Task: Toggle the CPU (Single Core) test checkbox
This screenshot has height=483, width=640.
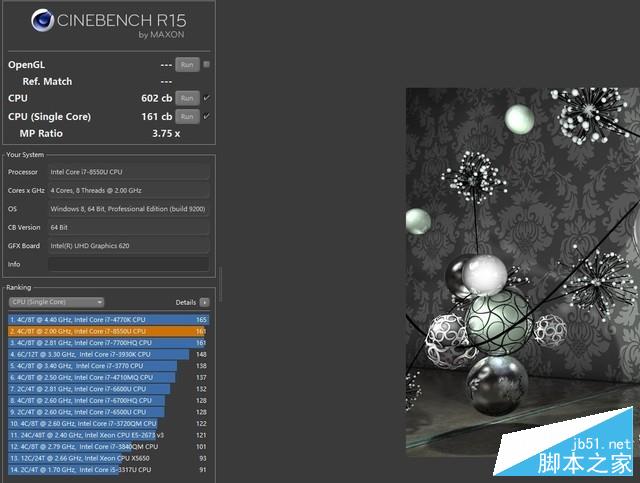Action: point(207,116)
